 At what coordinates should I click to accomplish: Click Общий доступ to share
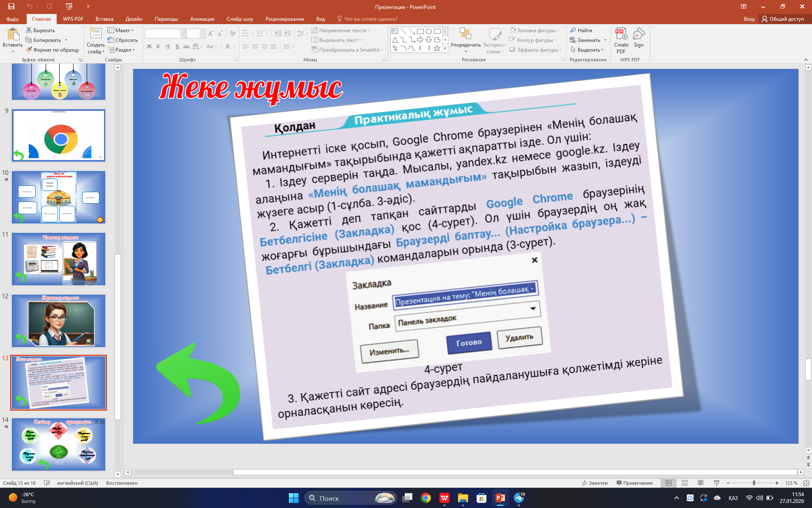[783, 19]
